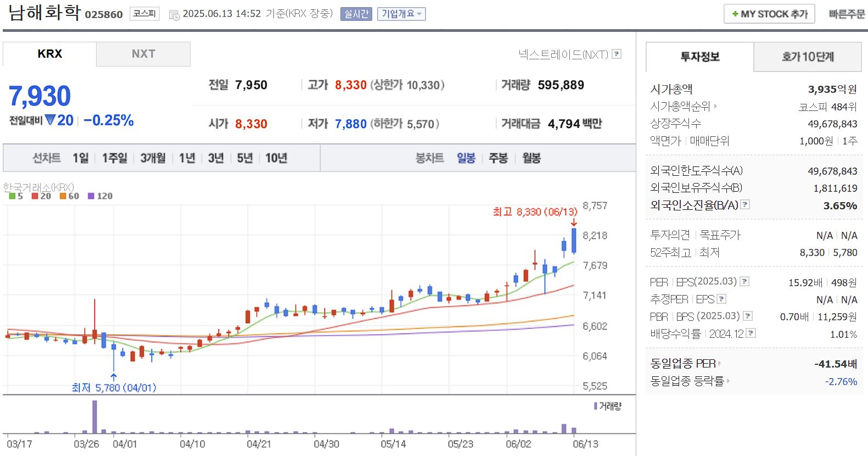Click the 빠른주문 link
This screenshot has height=456, width=868.
tap(847, 14)
